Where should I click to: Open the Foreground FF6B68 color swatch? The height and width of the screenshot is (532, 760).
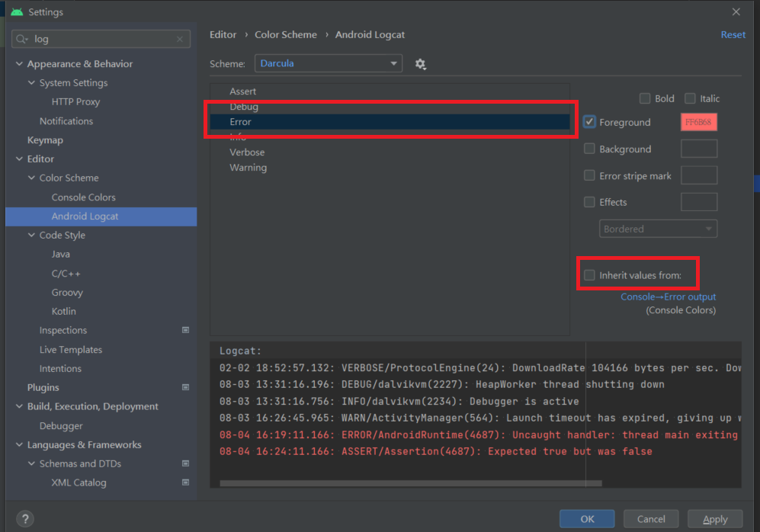click(x=699, y=122)
